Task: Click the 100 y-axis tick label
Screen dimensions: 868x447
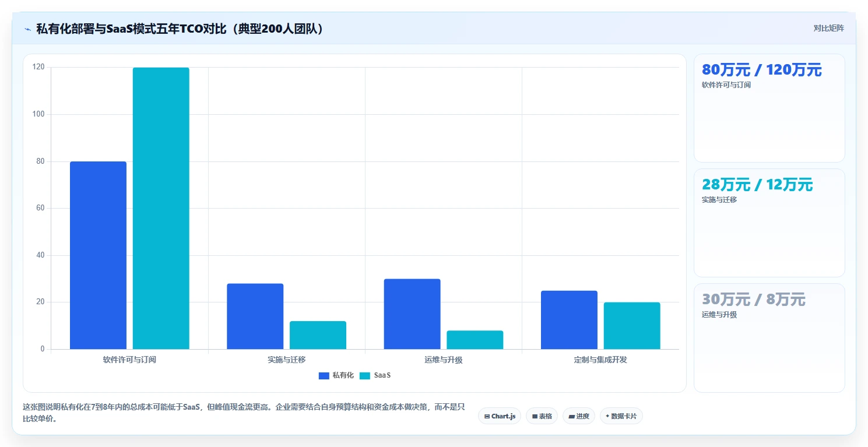Action: point(38,114)
